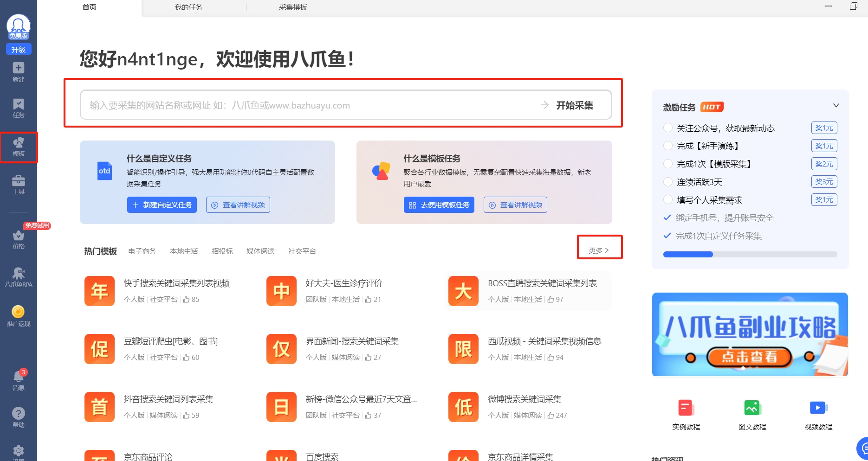Select the 热门模板 heading tab
The width and height of the screenshot is (868, 461).
(x=100, y=251)
